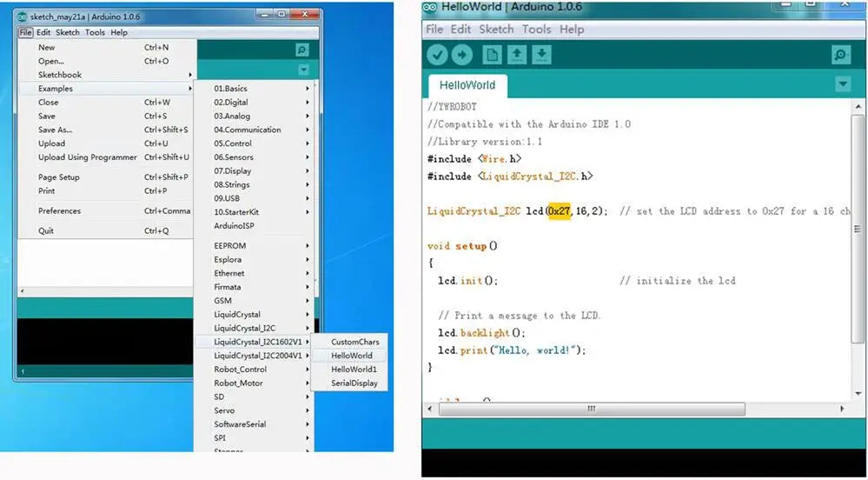
Task: Expand 03.Analog examples submenu
Action: 254,117
